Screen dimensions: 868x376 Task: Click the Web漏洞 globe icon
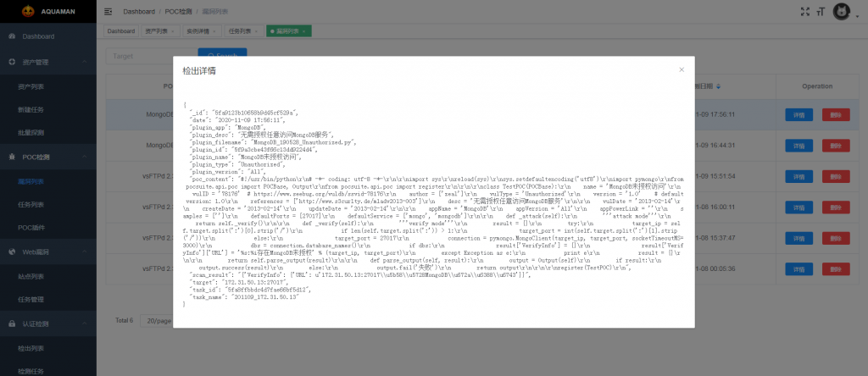(12, 252)
